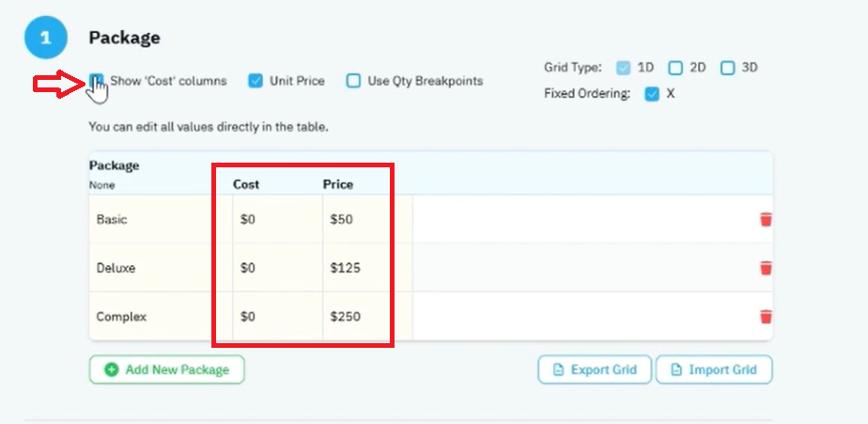Click the plus icon in Add New Package
Image resolution: width=868 pixels, height=424 pixels.
coord(111,369)
